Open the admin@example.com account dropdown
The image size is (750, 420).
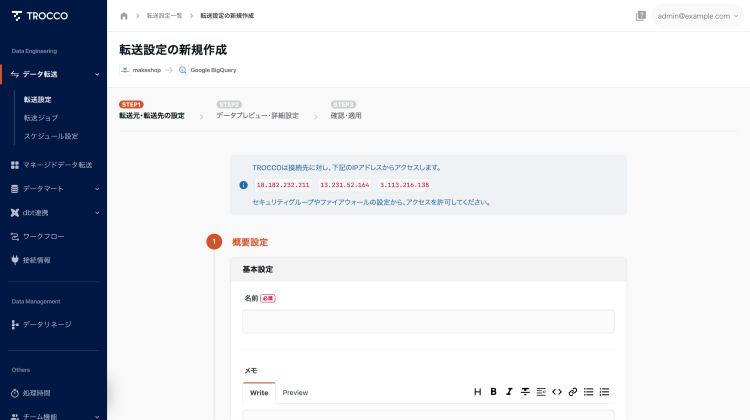(697, 16)
